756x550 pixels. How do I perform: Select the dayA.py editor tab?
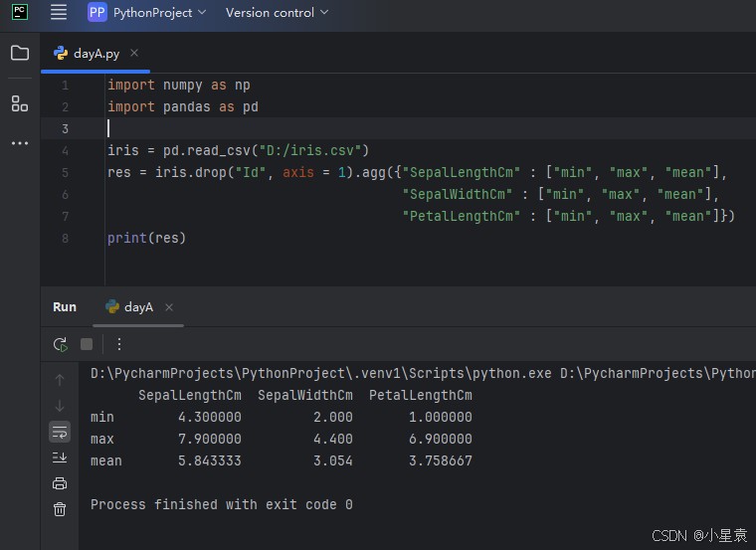(95, 54)
